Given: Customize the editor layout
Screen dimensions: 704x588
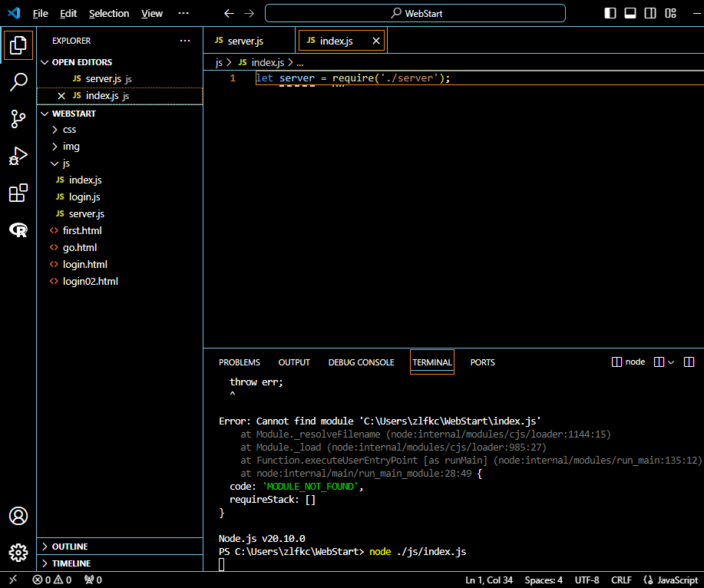Looking at the screenshot, I should [x=670, y=13].
